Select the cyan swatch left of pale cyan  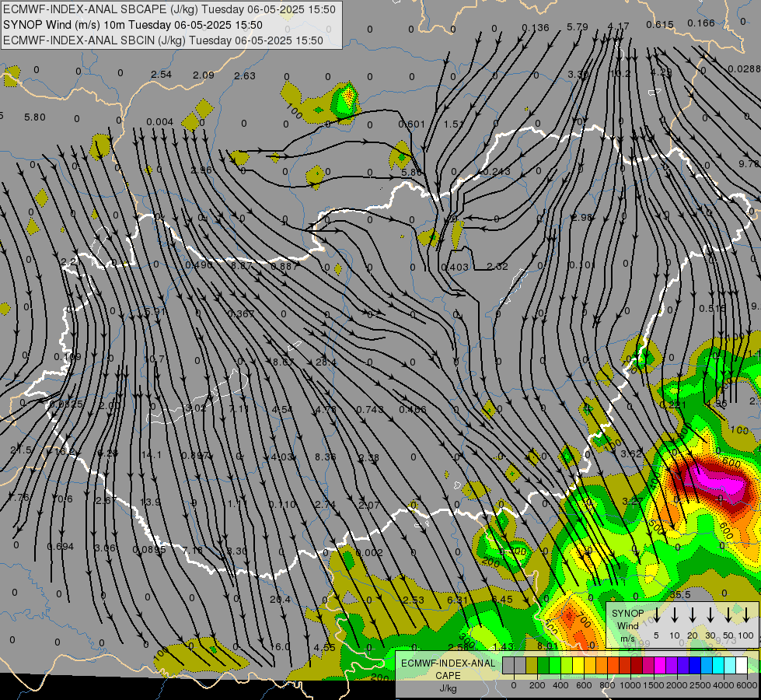718,666
